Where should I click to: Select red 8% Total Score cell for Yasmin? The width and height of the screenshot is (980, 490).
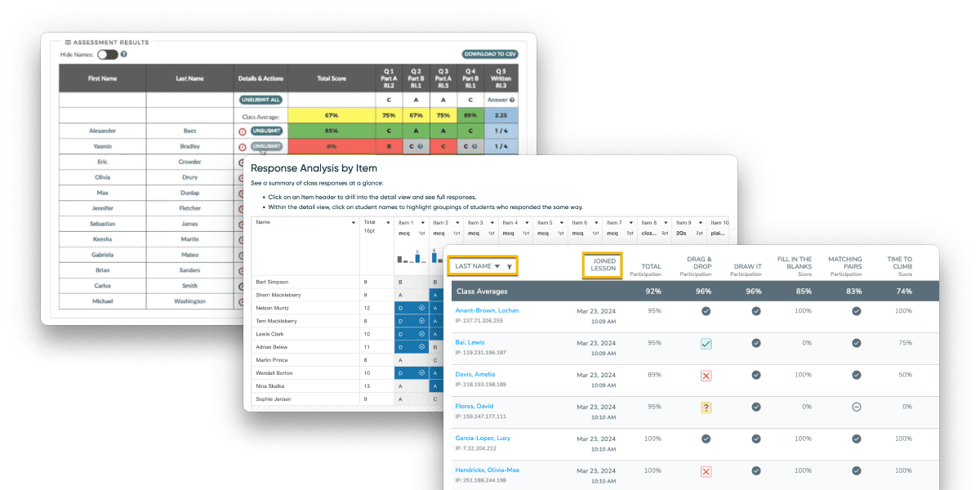pos(332,146)
